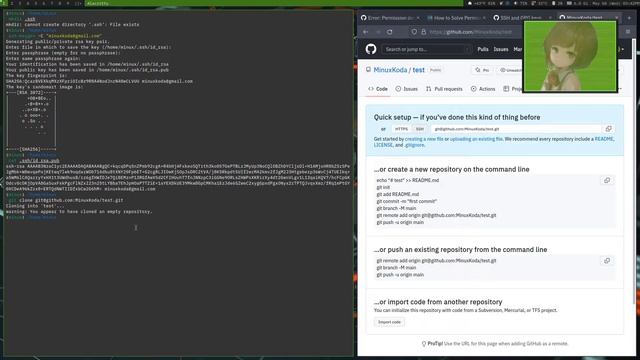Click the Public repository badge
The height and width of the screenshot is (360, 640).
436,70
